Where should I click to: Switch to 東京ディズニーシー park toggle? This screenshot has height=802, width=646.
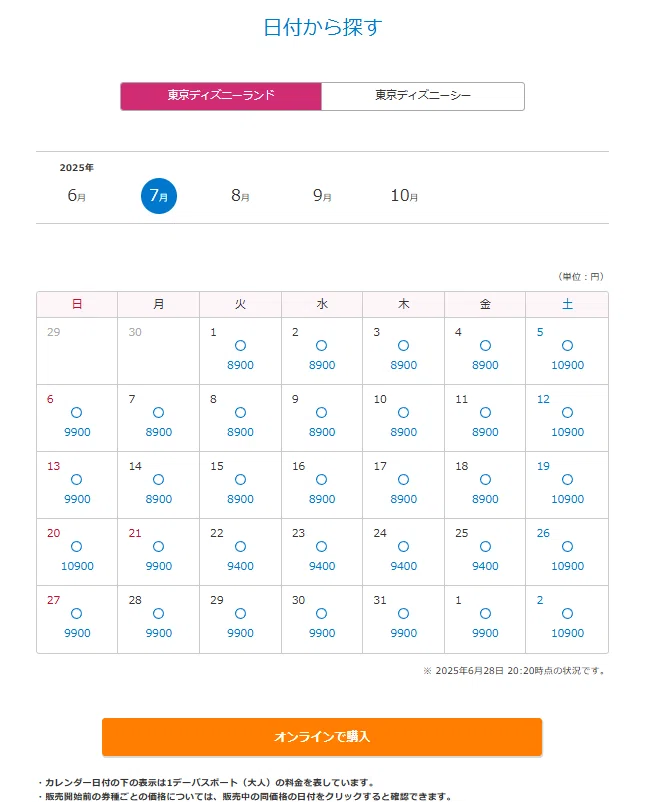tap(423, 96)
